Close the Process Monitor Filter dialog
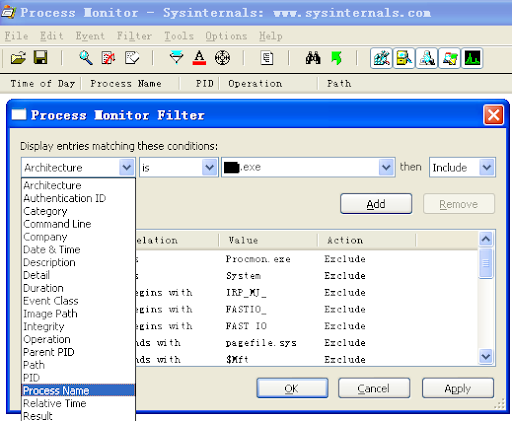512x421 pixels. click(493, 115)
